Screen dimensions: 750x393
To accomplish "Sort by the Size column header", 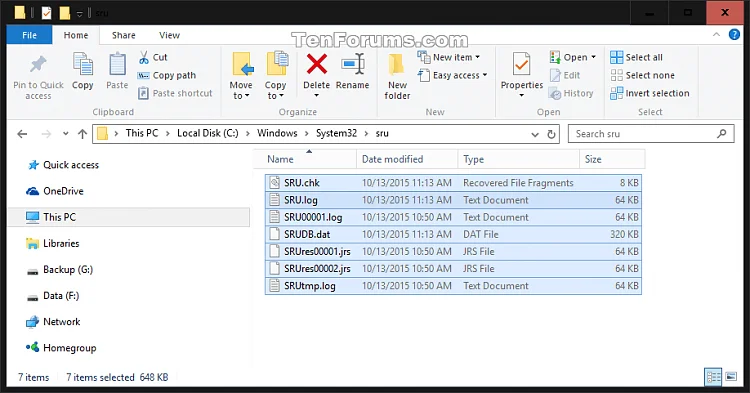I will (x=612, y=159).
